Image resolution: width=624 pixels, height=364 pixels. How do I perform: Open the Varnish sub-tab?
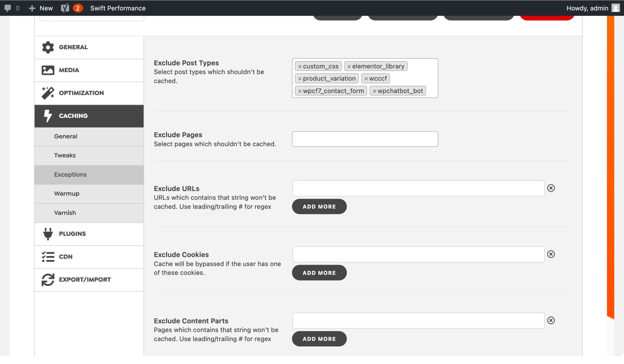tap(89, 213)
